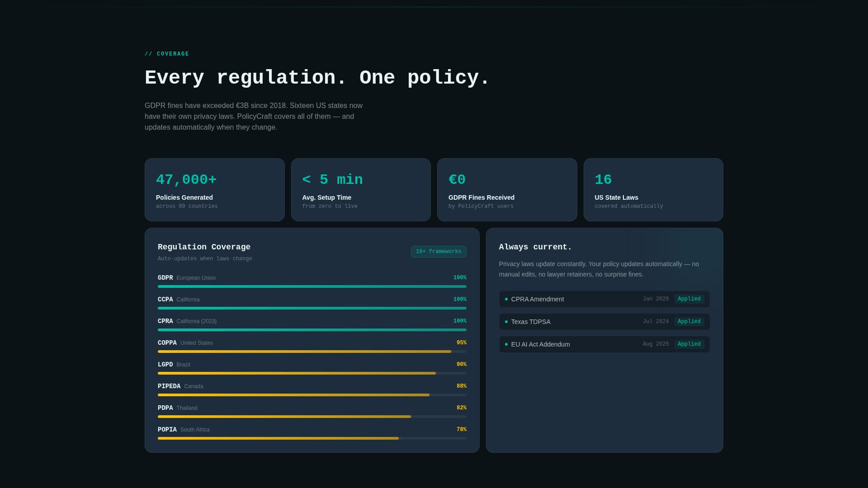
Task: Open the CPRA Amendment update row
Action: click(x=604, y=299)
